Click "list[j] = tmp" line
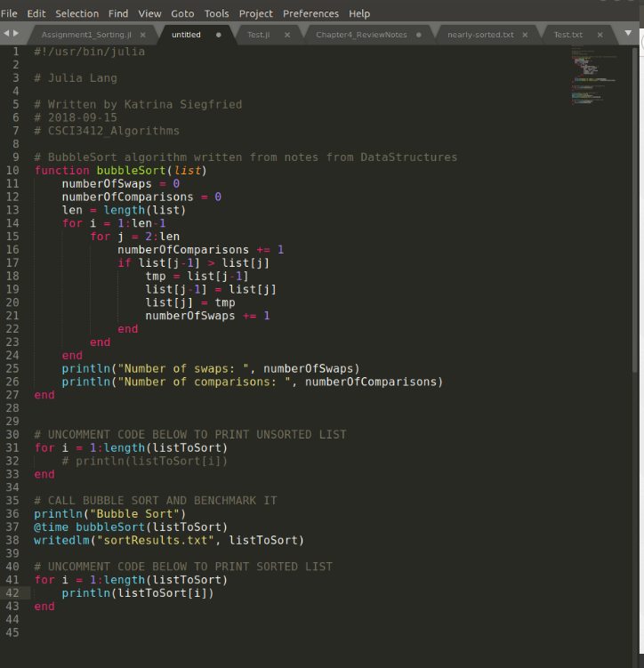Screen dimensions: 644x668 point(190,302)
